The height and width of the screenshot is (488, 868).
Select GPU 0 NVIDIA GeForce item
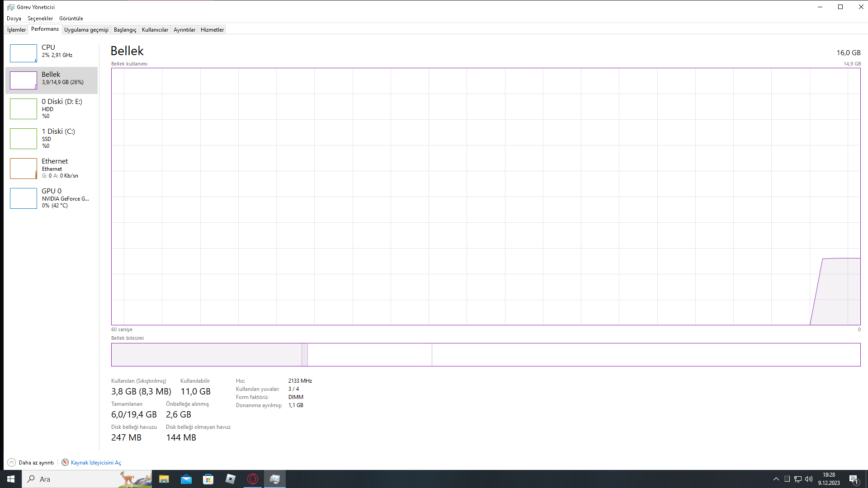coord(52,198)
